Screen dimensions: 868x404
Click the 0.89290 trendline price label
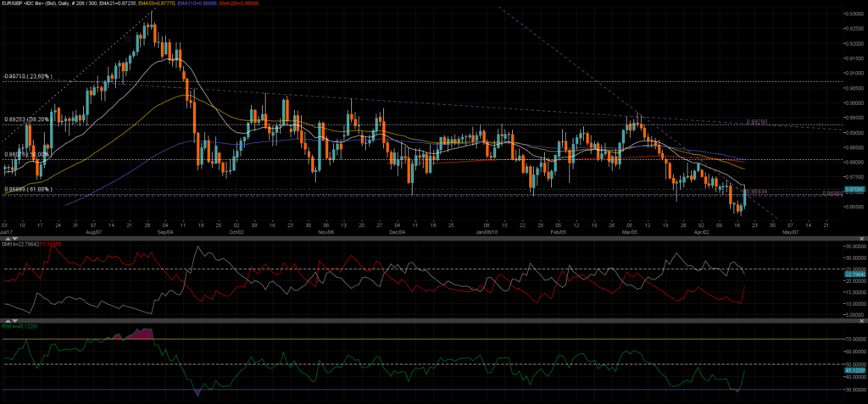pos(758,120)
